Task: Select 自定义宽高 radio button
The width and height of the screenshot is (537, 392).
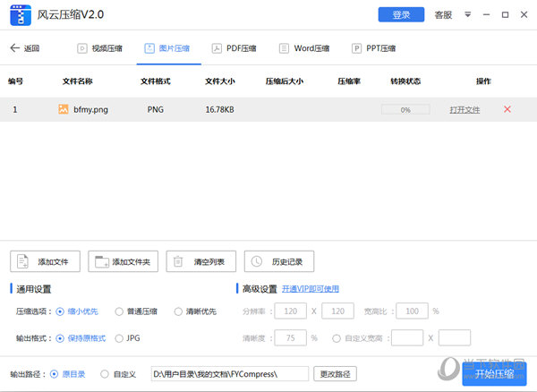Action: (337, 338)
